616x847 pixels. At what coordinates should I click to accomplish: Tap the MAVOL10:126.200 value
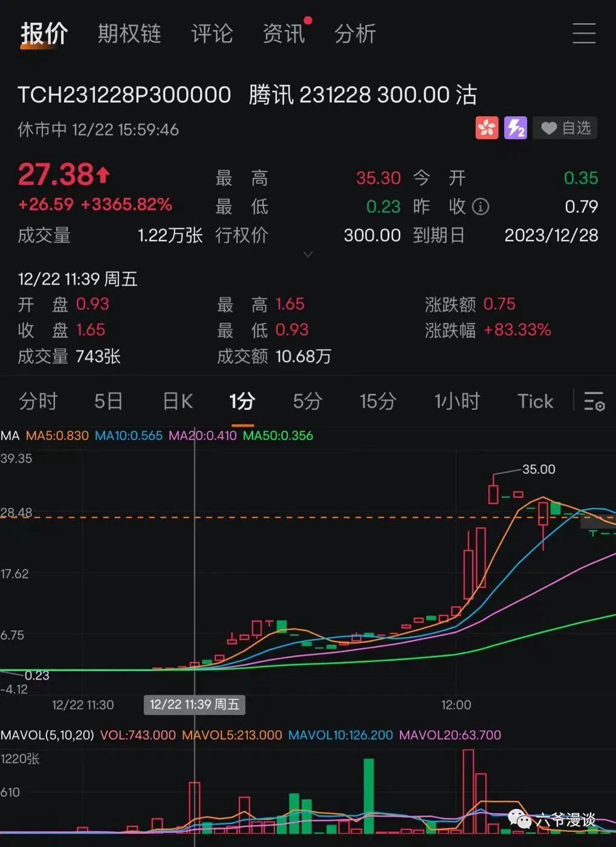pyautogui.click(x=340, y=735)
